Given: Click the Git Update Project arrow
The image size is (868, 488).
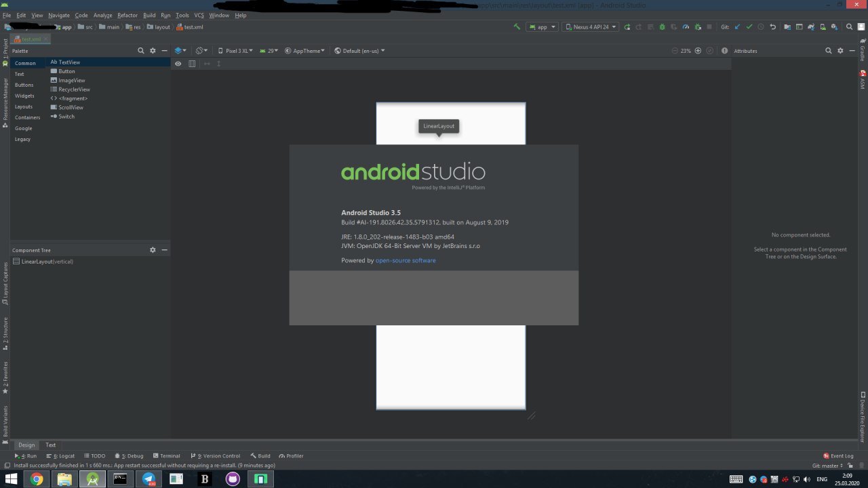Looking at the screenshot, I should (x=737, y=27).
